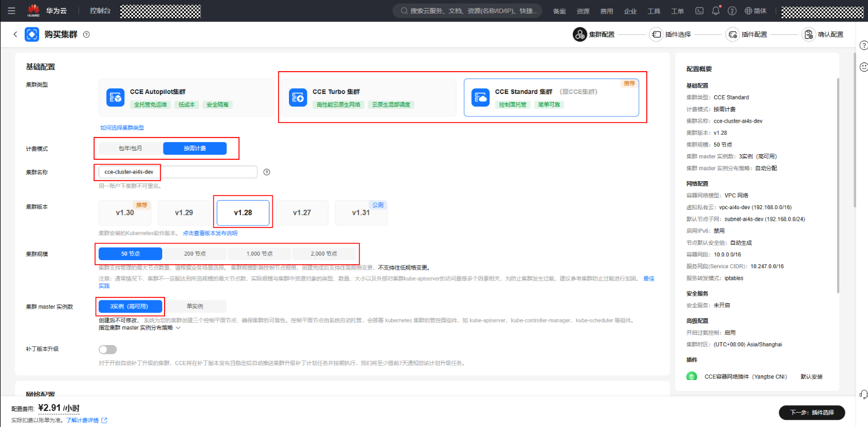Screen dimensions: 868x427
Task: Click 10.247.0.0/16 service CIDR value
Action: pos(767,266)
